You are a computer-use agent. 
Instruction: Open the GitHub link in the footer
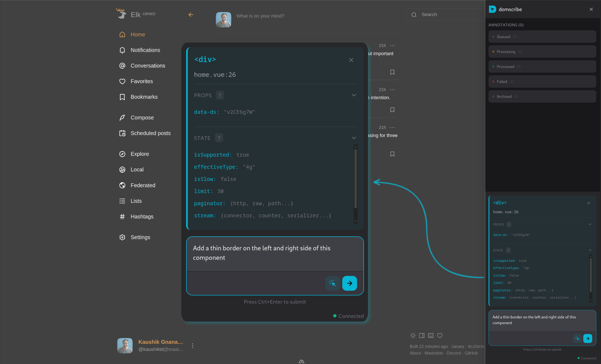point(471,353)
